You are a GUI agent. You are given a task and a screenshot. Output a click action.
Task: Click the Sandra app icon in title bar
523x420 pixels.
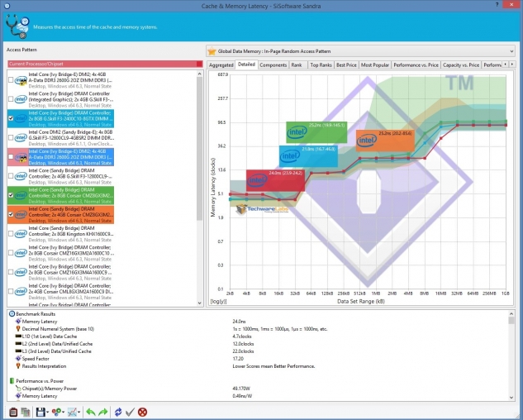click(x=7, y=6)
